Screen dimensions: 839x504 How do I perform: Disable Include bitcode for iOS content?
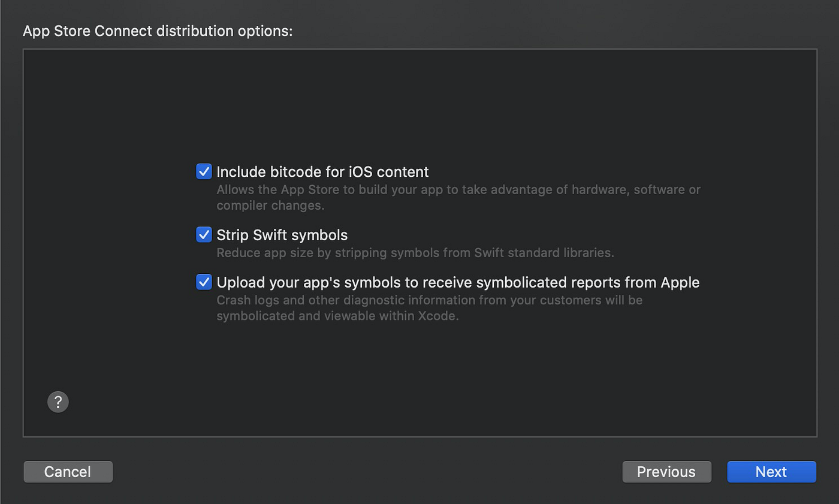tap(204, 171)
